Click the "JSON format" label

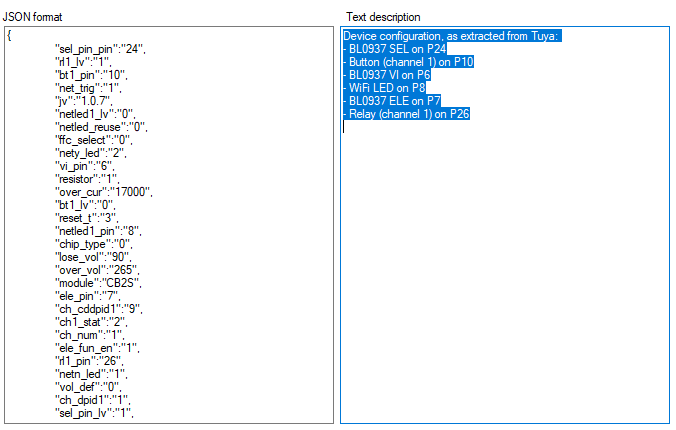click(x=32, y=17)
